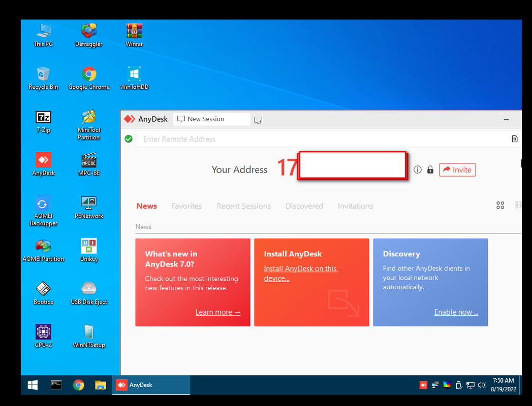Launch 7-Zip from the desktop

(43, 121)
